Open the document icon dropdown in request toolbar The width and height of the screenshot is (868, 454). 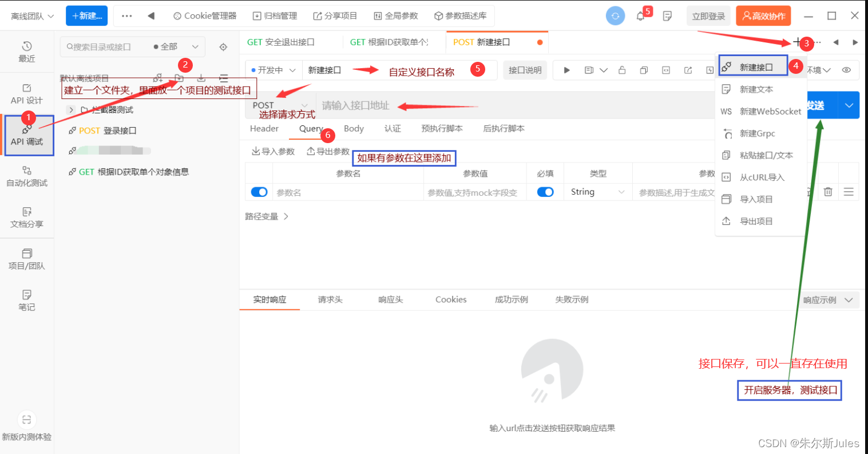point(596,70)
